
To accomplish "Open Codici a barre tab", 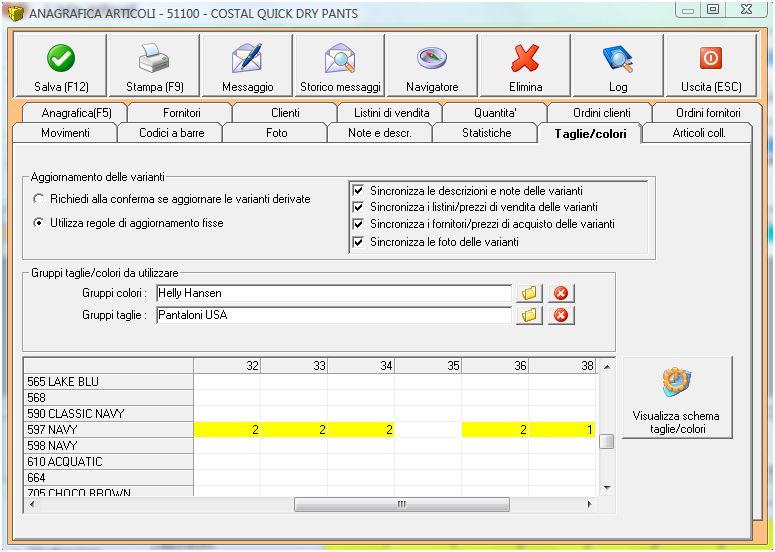I will click(172, 133).
